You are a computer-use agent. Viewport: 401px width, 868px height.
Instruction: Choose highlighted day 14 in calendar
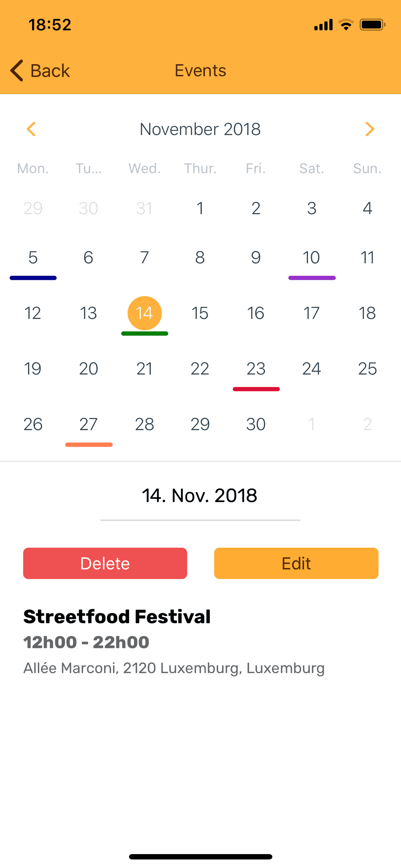pyautogui.click(x=145, y=313)
